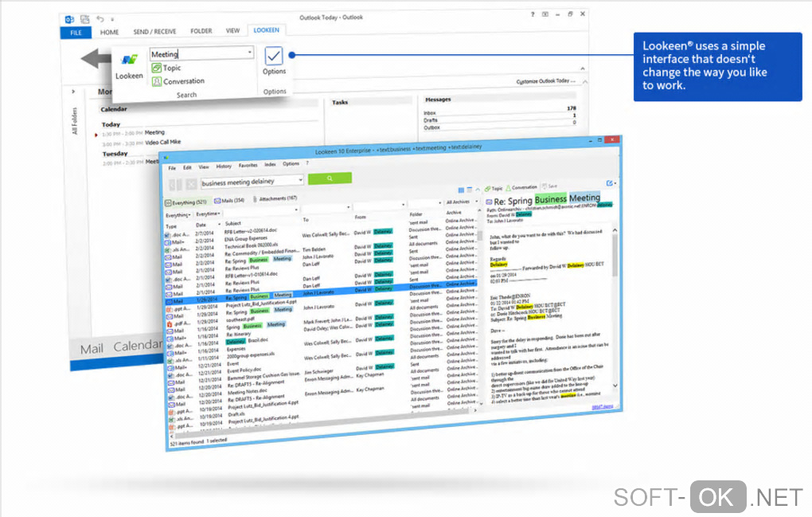This screenshot has height=517, width=812.
Task: Click the Conversation search button in ribbon
Action: [x=178, y=81]
